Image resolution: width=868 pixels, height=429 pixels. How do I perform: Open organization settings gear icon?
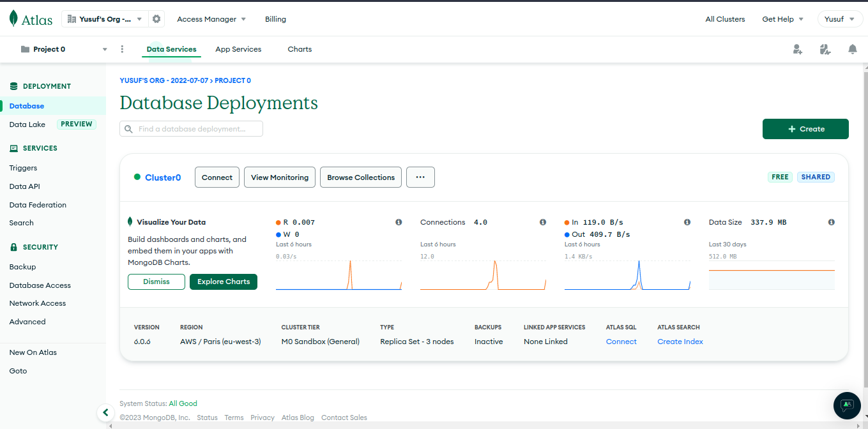pyautogui.click(x=156, y=19)
